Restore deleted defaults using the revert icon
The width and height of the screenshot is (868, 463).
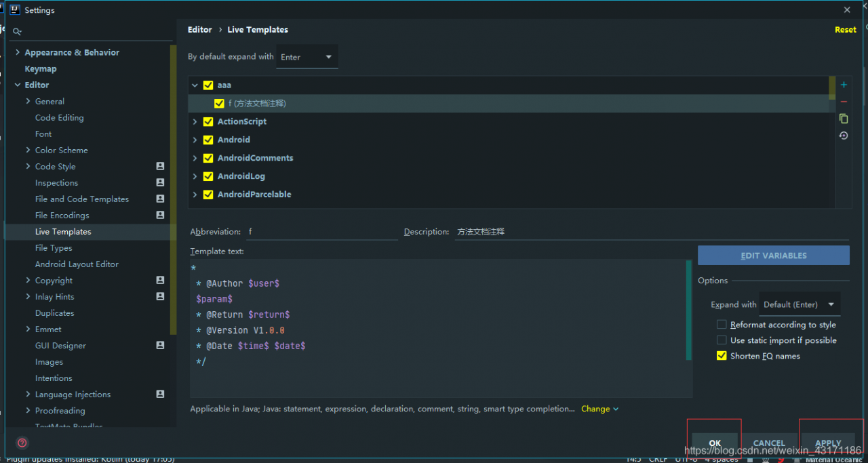(844, 136)
